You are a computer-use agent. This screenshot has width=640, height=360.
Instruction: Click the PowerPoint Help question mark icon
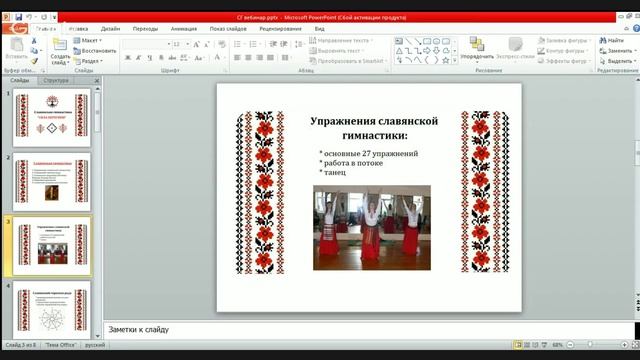(x=636, y=29)
